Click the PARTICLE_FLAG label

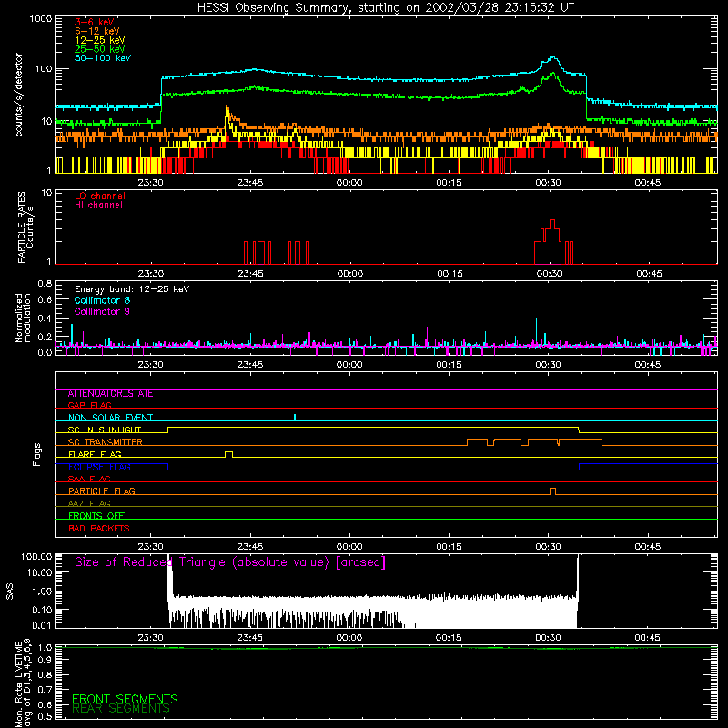(102, 490)
